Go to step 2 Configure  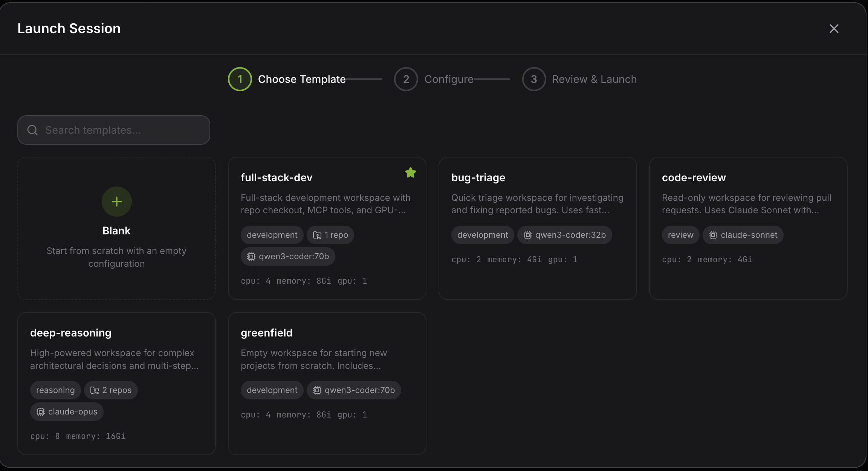point(406,79)
